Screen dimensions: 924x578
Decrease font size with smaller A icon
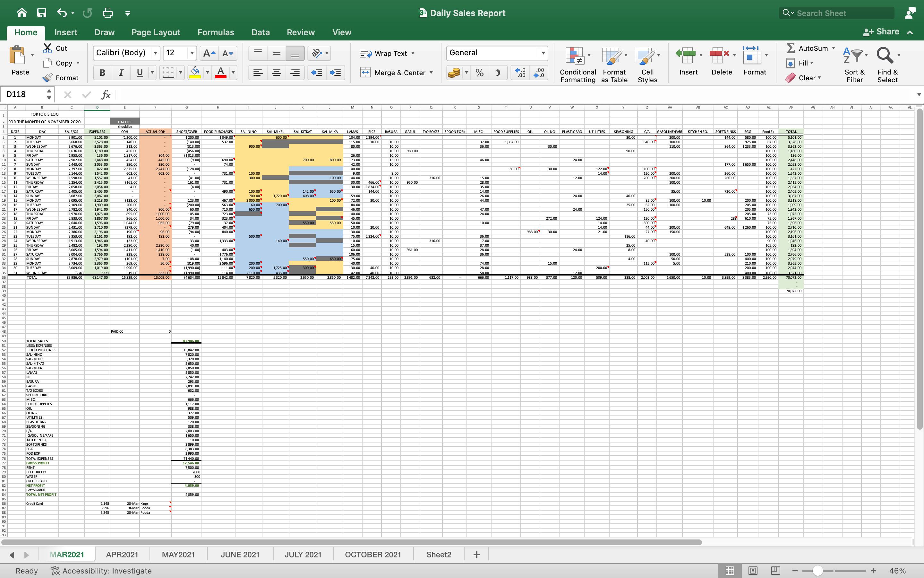tap(227, 53)
